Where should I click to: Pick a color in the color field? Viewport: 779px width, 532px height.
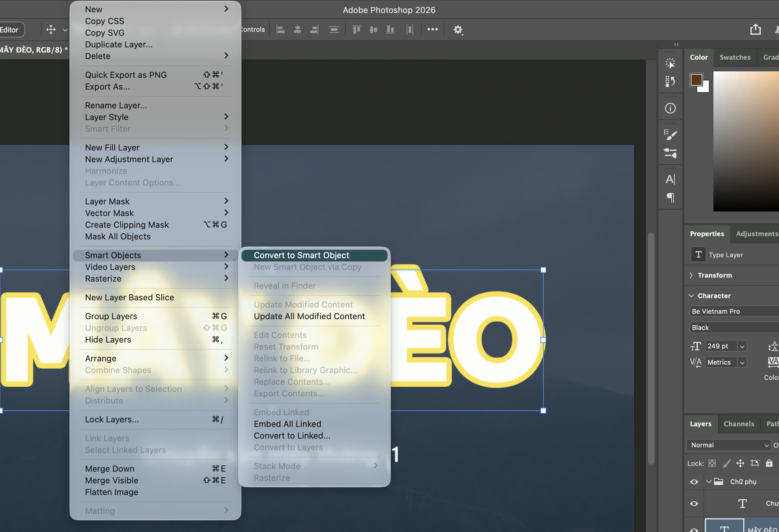746,141
